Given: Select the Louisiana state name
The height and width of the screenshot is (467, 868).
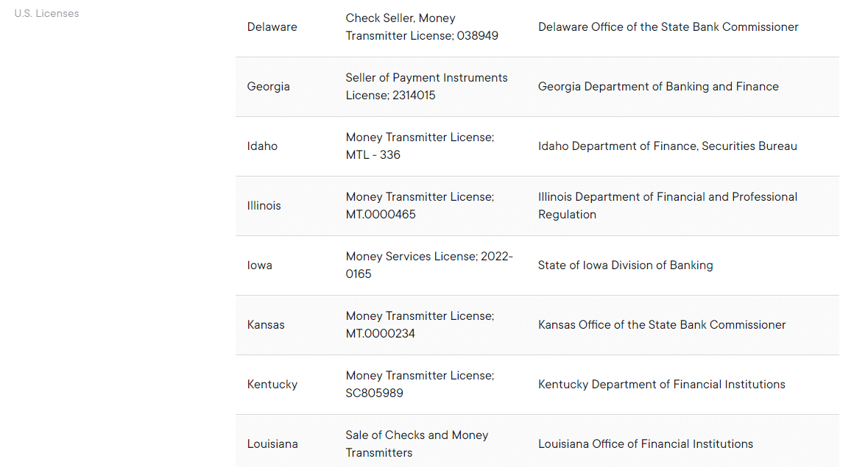Looking at the screenshot, I should [272, 444].
